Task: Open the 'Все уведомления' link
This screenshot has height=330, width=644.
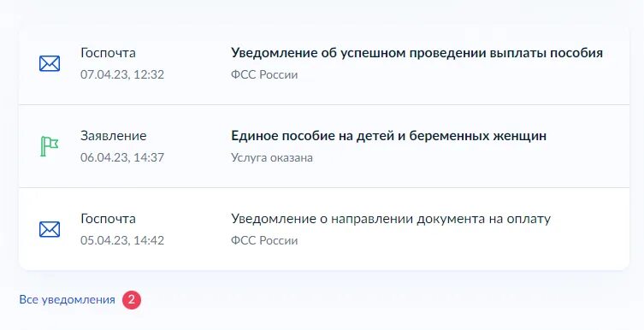Action: click(67, 299)
